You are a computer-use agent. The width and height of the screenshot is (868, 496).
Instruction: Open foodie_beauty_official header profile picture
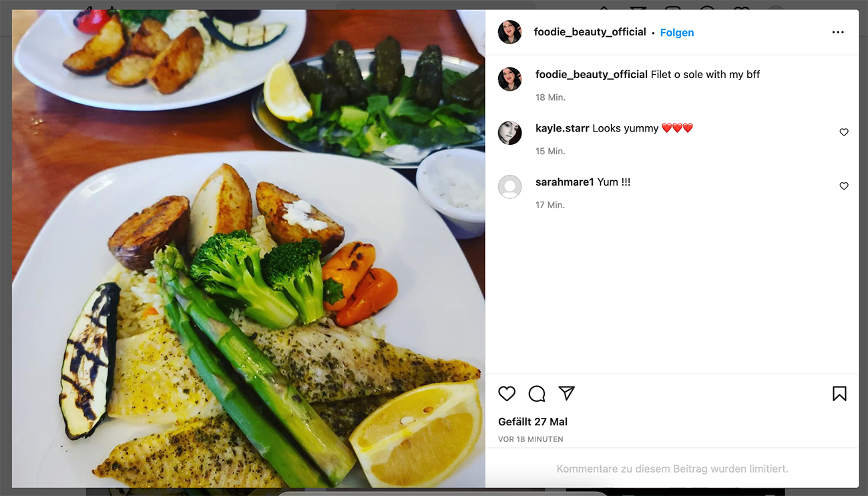coord(509,32)
